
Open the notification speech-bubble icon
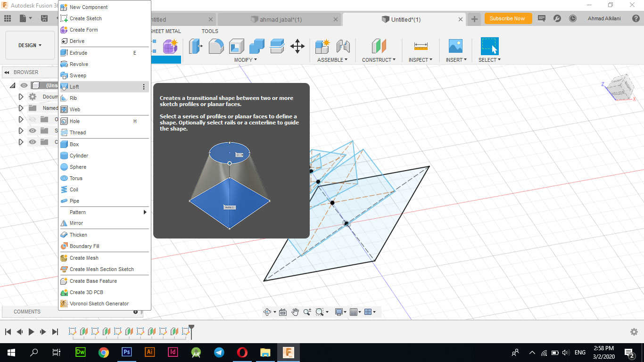pyautogui.click(x=542, y=18)
